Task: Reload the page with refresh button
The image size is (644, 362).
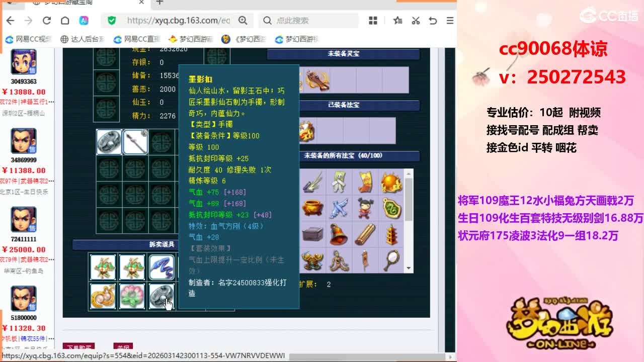Action: pyautogui.click(x=47, y=21)
